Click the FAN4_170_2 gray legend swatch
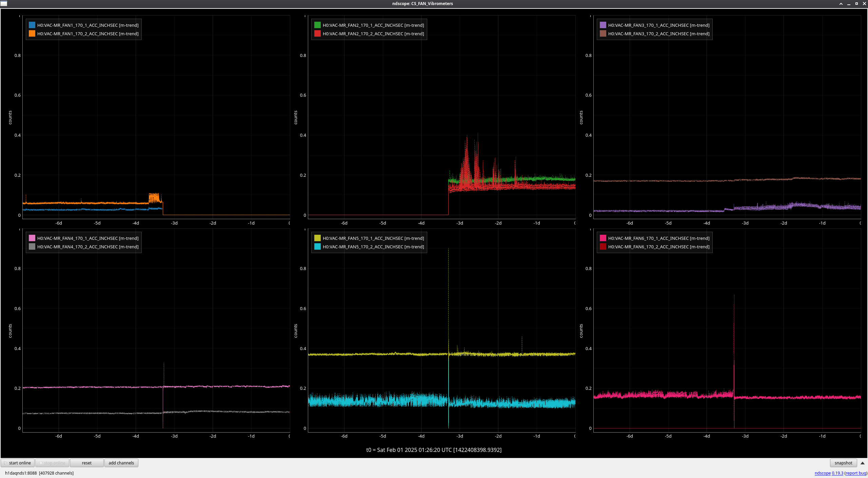The width and height of the screenshot is (868, 478). pyautogui.click(x=32, y=247)
